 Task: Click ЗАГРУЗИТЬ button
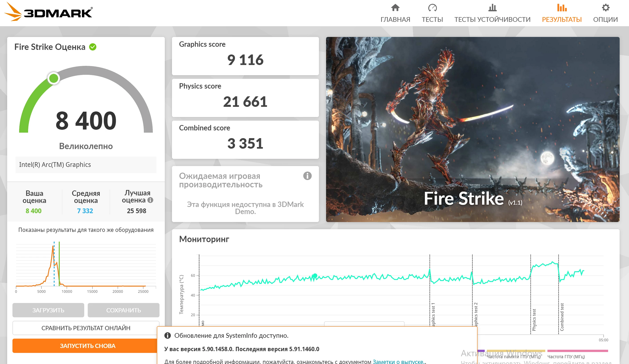click(x=48, y=310)
